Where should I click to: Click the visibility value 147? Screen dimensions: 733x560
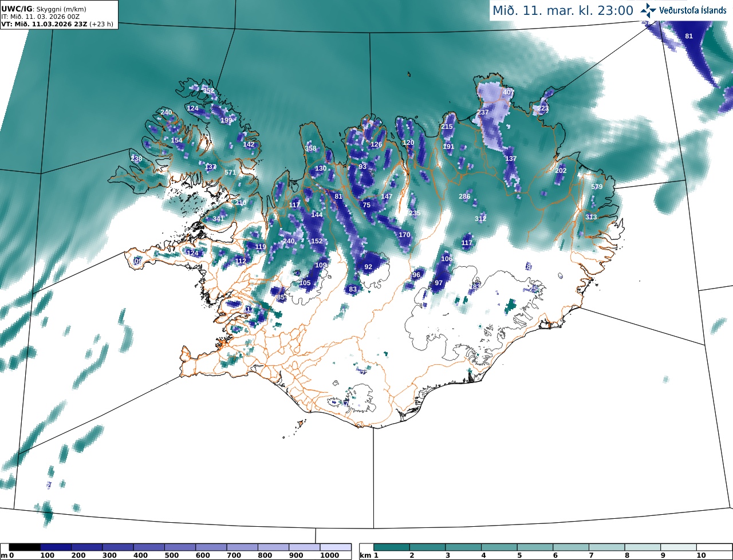[x=387, y=196]
